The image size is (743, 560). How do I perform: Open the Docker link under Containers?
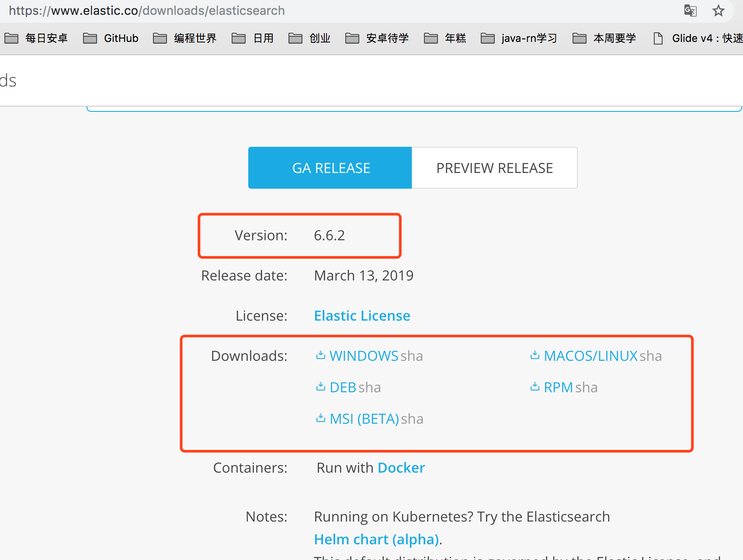click(401, 467)
